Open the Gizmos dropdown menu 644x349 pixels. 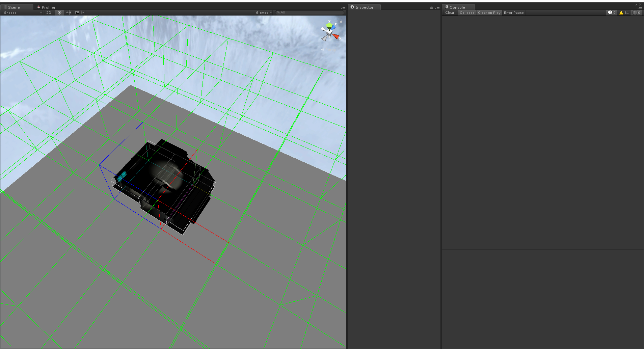point(264,13)
